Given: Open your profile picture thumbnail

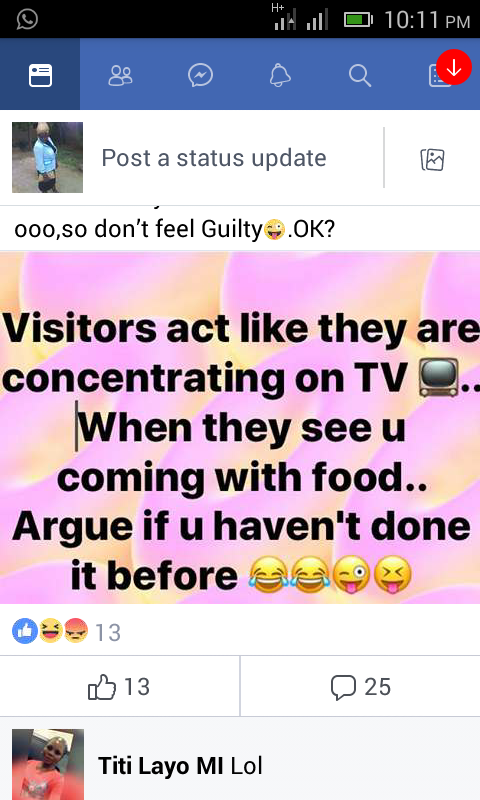Looking at the screenshot, I should [x=47, y=157].
